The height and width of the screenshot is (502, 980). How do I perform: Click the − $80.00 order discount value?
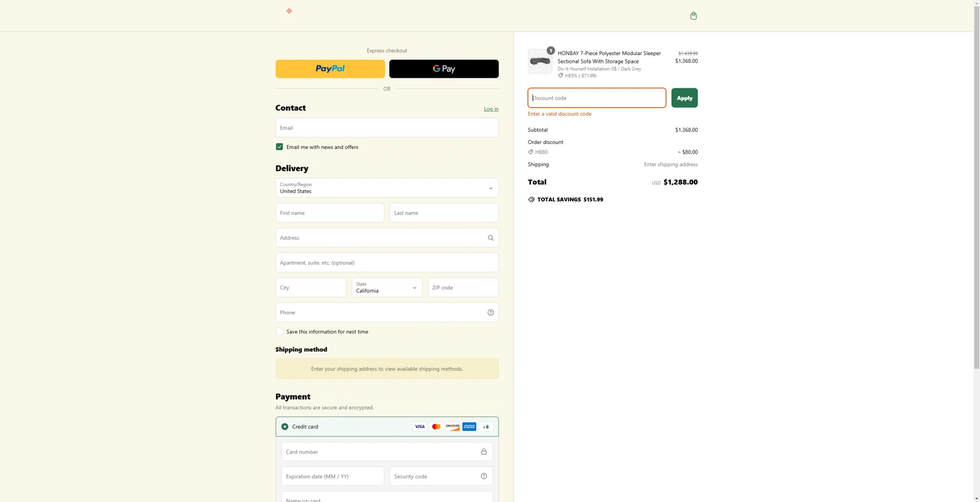[687, 152]
